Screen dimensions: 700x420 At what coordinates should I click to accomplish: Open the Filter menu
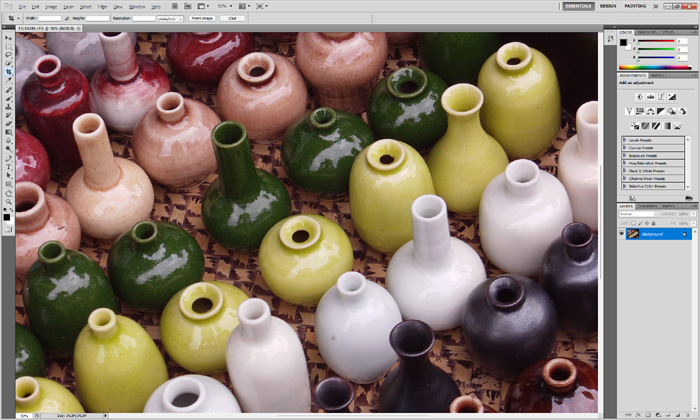[102, 7]
